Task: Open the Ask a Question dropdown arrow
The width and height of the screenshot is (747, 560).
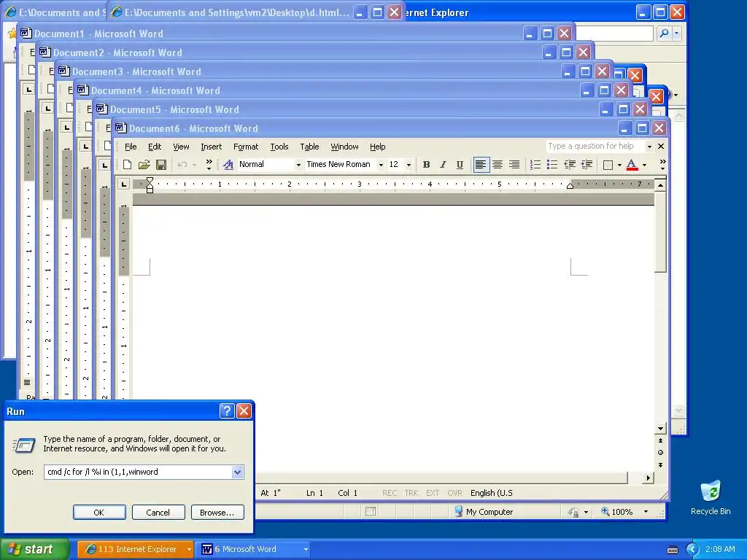Action: point(649,147)
